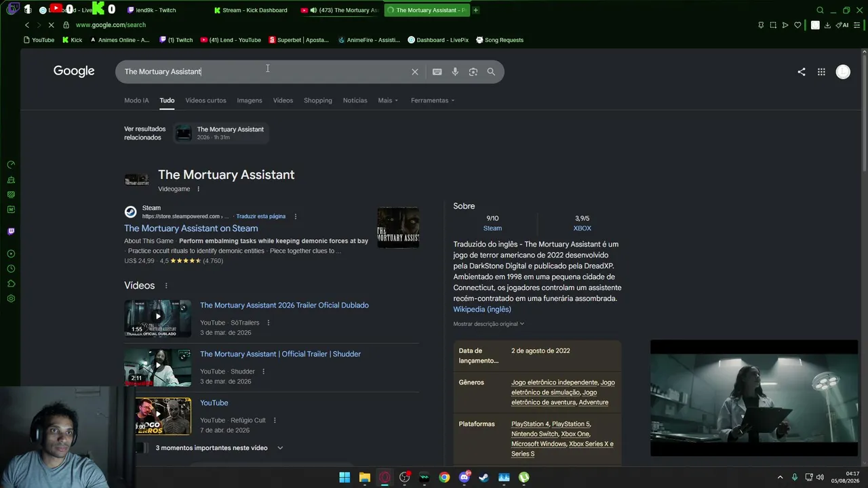
Task: Switch to the Notícias results tab
Action: [x=355, y=100]
